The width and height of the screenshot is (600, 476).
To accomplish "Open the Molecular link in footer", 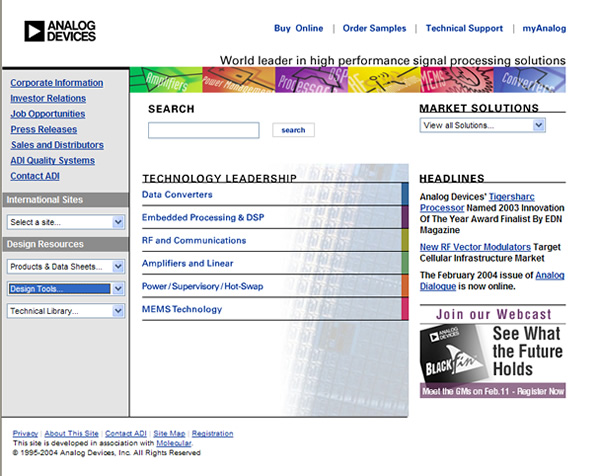I will [x=174, y=443].
